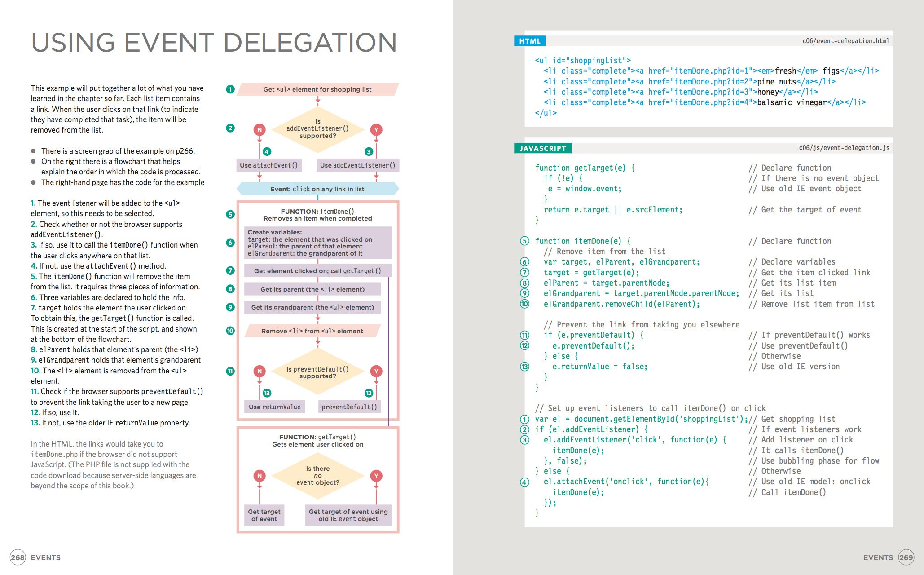This screenshot has width=924, height=575.
Task: Click the "There is a screen grab of the example on p266" bullet
Action: click(118, 151)
